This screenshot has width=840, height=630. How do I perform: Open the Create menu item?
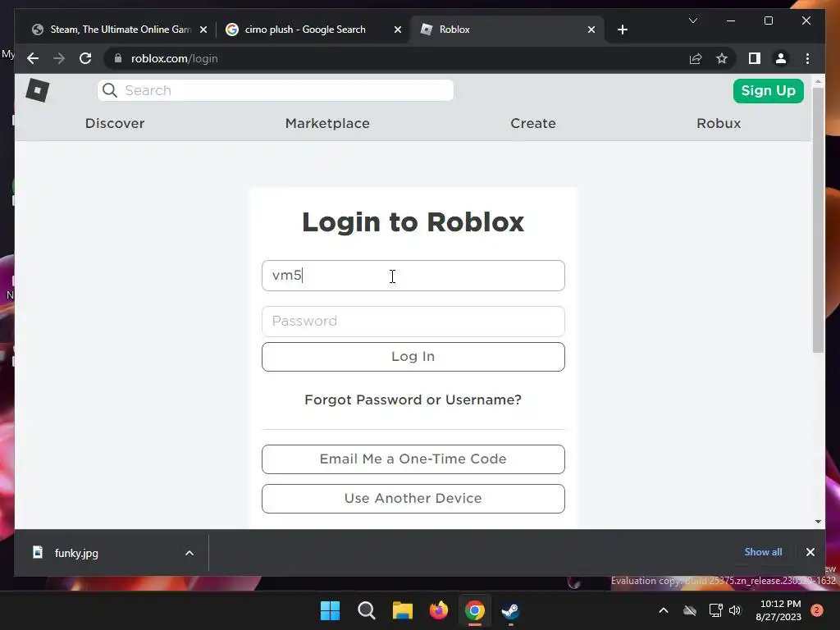tap(533, 123)
